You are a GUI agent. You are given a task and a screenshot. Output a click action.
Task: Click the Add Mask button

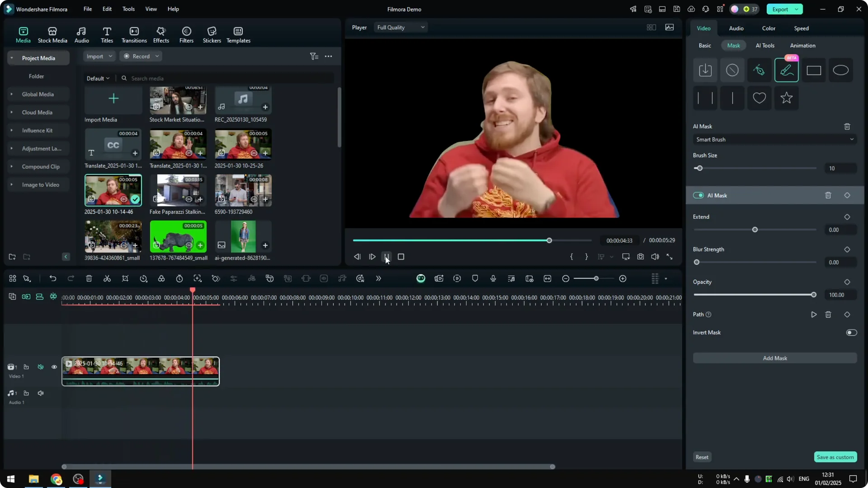click(774, 358)
